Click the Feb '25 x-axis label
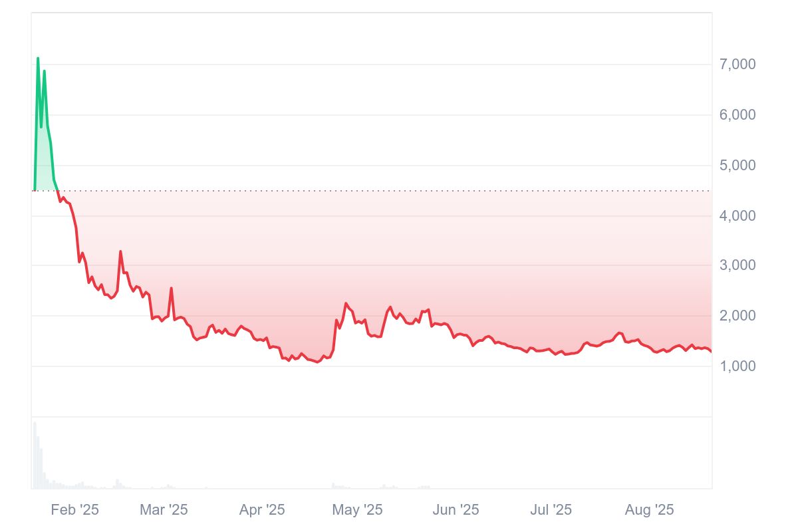798x532 pixels. point(75,510)
